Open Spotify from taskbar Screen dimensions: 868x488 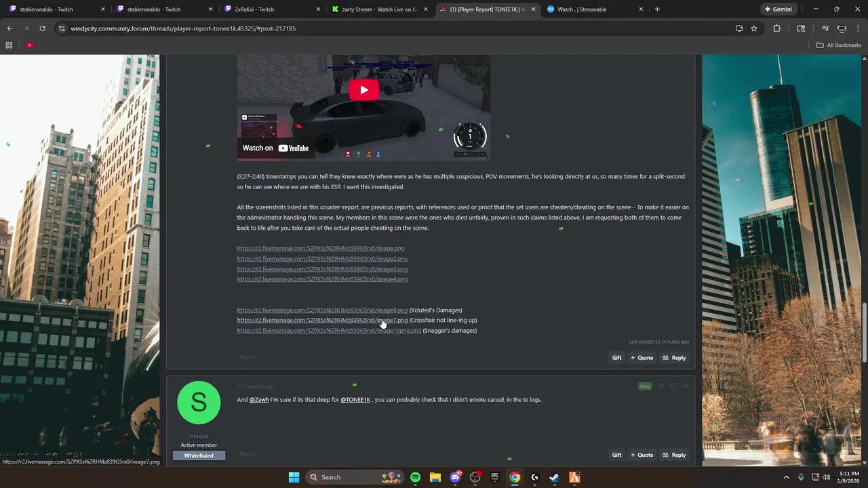pos(415,477)
